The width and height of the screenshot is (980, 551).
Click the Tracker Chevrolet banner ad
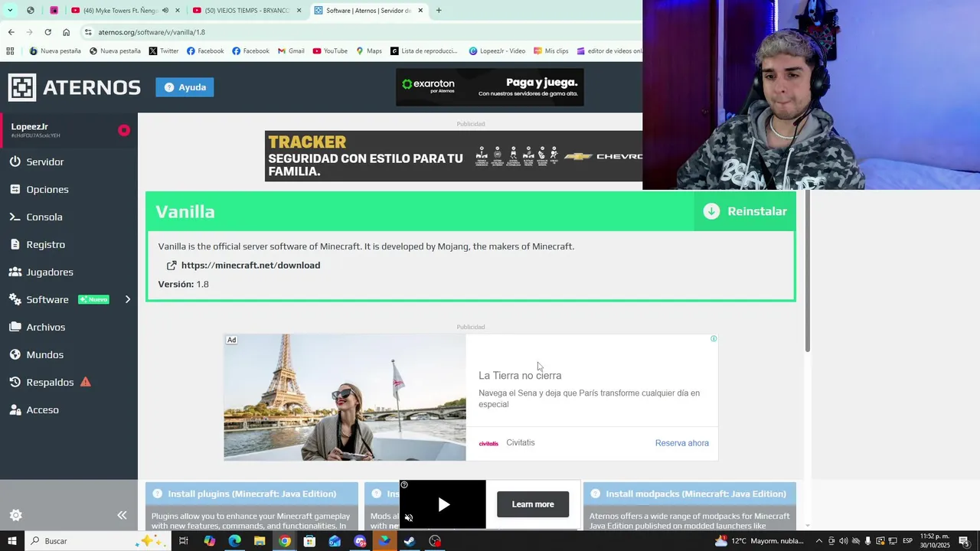pyautogui.click(x=453, y=156)
